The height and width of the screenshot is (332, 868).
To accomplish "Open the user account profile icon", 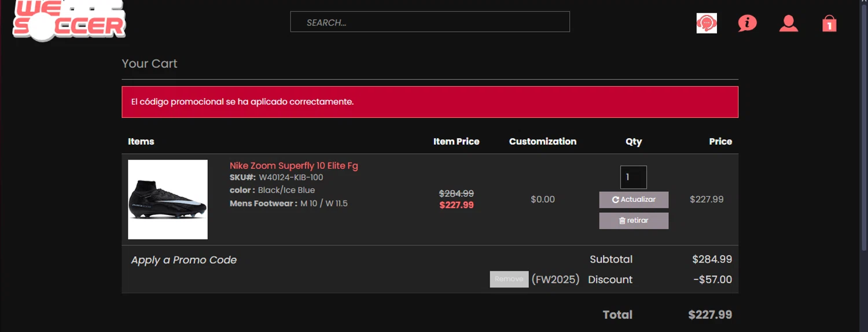I will (x=788, y=23).
